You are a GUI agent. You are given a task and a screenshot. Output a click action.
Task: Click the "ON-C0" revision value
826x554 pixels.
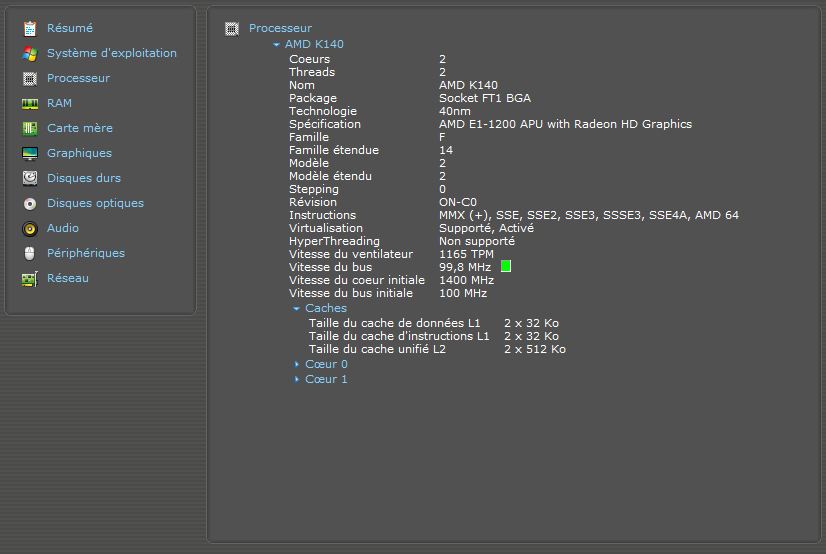(458, 202)
